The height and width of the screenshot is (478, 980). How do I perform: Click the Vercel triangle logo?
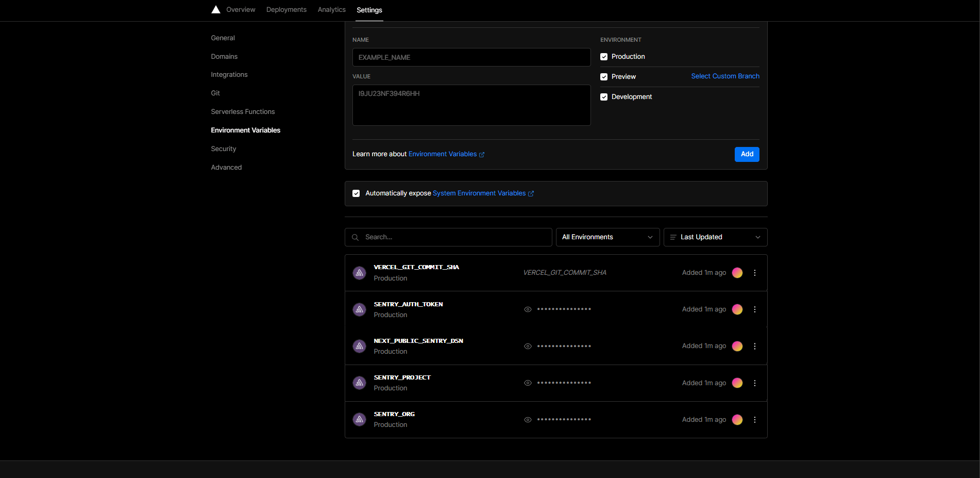(x=216, y=10)
